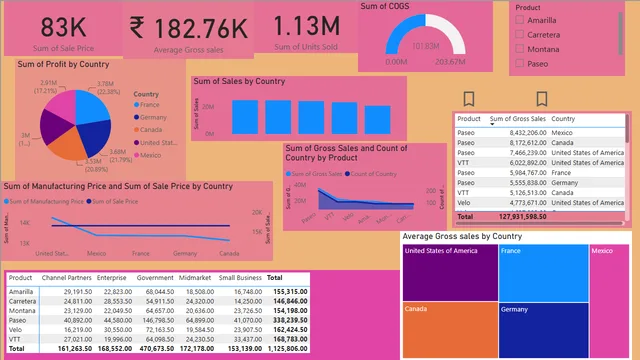Click the 6,022,892.00 VTT gross sales value
The image size is (640, 360).
coord(528,163)
